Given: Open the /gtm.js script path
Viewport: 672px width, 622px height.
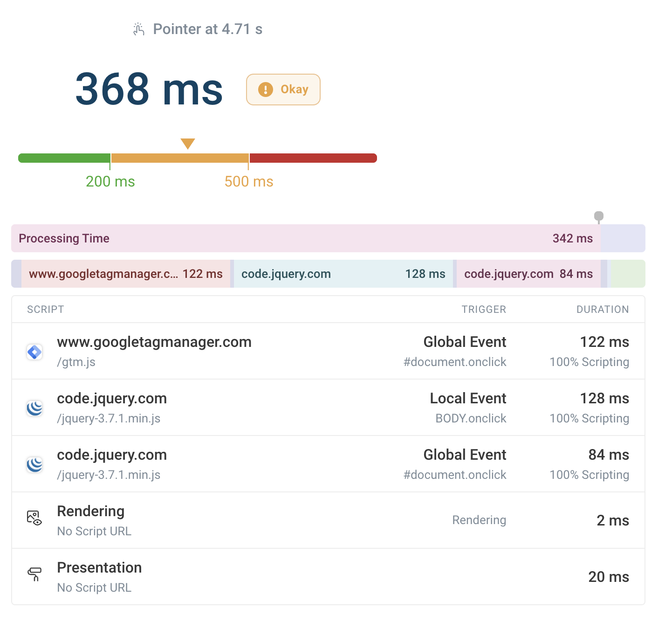Looking at the screenshot, I should click(x=76, y=362).
